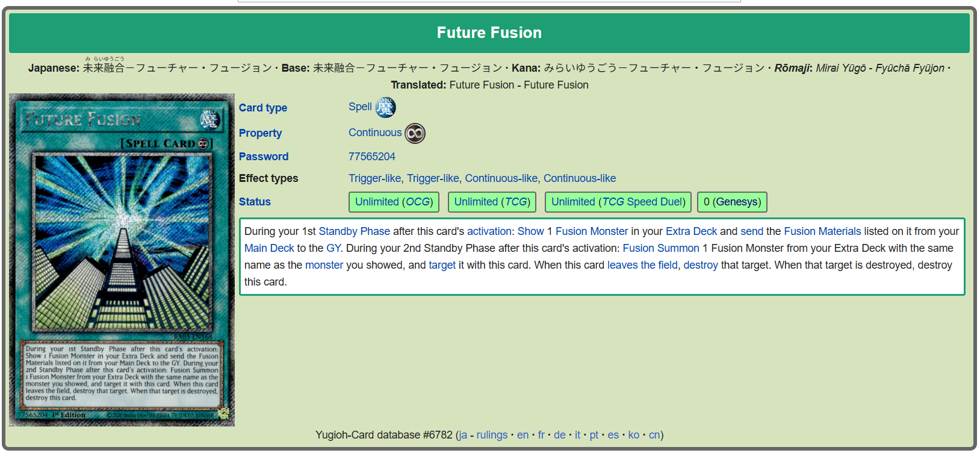Open the Property label link
980x453 pixels.
(x=260, y=133)
